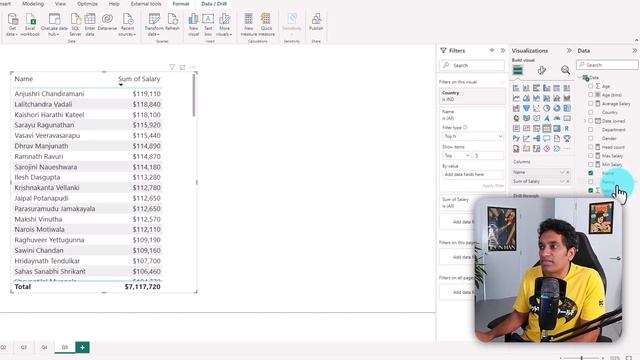Viewport: 640px width, 360px height.
Task: Insert a Text box
Action: (x=208, y=24)
